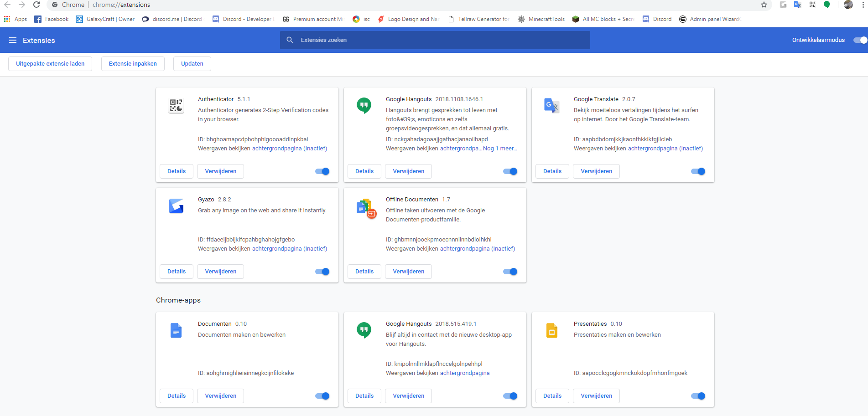Disable the Google Translate extension

(698, 171)
